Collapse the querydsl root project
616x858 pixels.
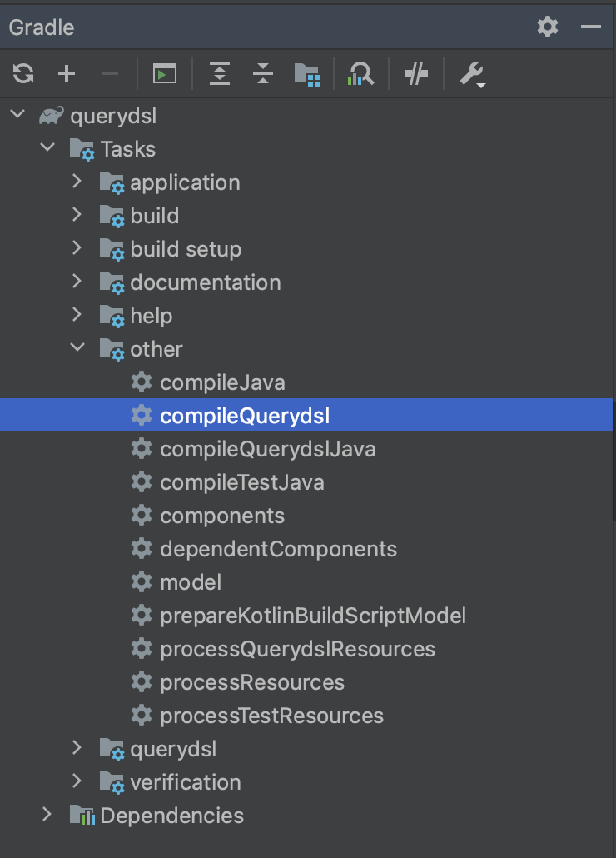pyautogui.click(x=18, y=114)
